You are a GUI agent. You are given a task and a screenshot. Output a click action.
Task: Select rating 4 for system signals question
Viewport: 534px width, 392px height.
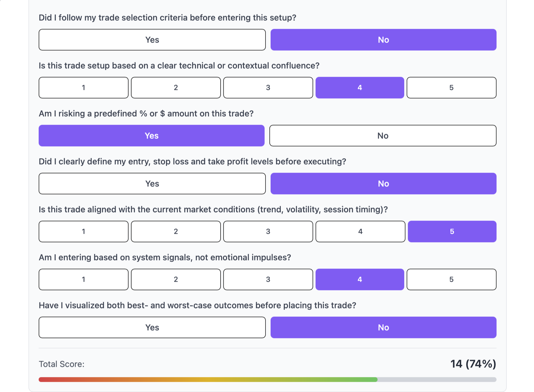360,279
